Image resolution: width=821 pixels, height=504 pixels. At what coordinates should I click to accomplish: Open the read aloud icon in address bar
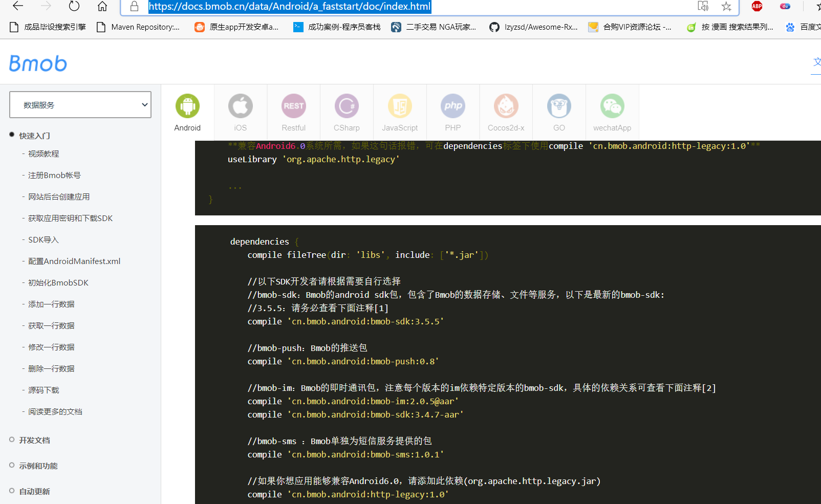pos(703,6)
